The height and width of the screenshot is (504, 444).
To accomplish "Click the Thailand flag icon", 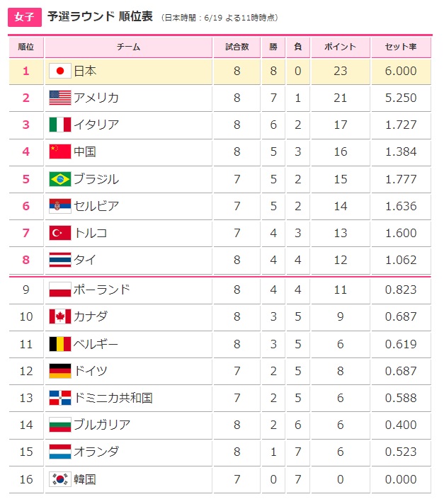I will pyautogui.click(x=60, y=260).
